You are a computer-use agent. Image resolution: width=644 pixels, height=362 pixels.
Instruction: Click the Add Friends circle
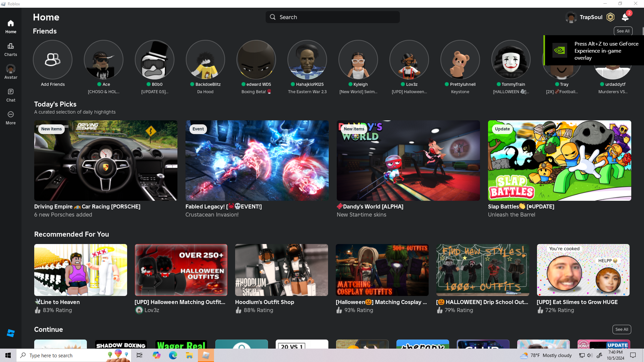pyautogui.click(x=53, y=60)
